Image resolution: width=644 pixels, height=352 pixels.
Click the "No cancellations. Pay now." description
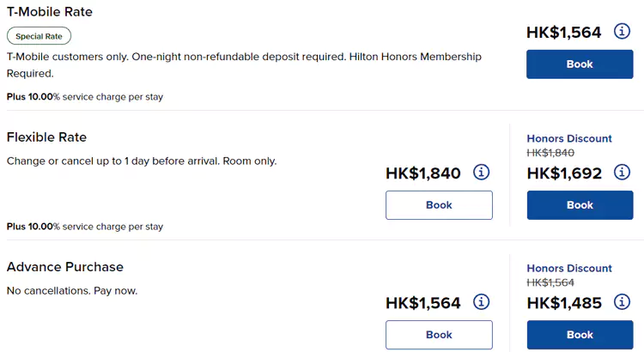[72, 291]
